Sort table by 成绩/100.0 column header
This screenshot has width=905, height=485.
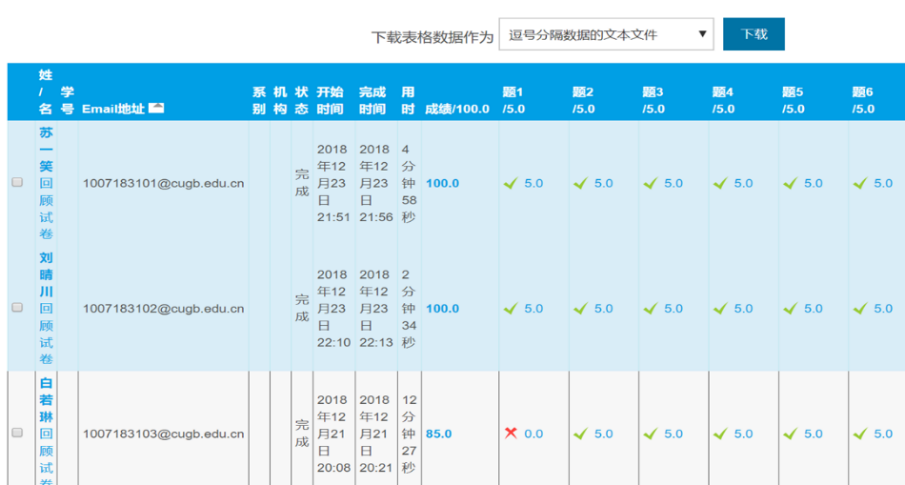click(x=457, y=108)
